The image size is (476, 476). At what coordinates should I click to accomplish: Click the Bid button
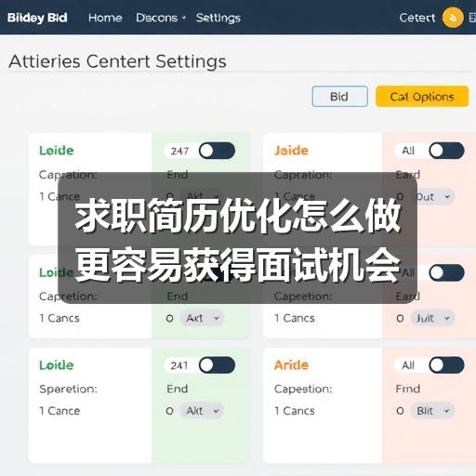(x=340, y=97)
